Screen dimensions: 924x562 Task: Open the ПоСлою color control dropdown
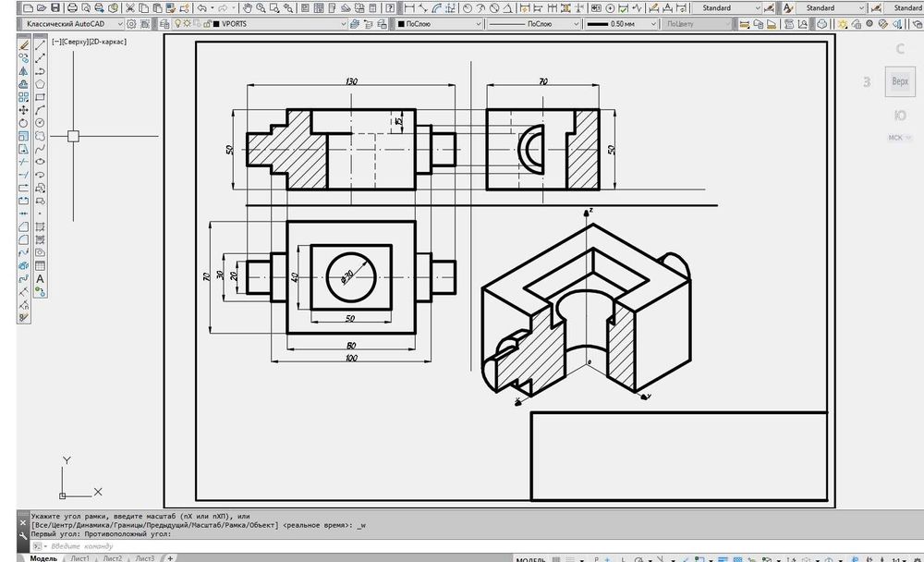440,24
